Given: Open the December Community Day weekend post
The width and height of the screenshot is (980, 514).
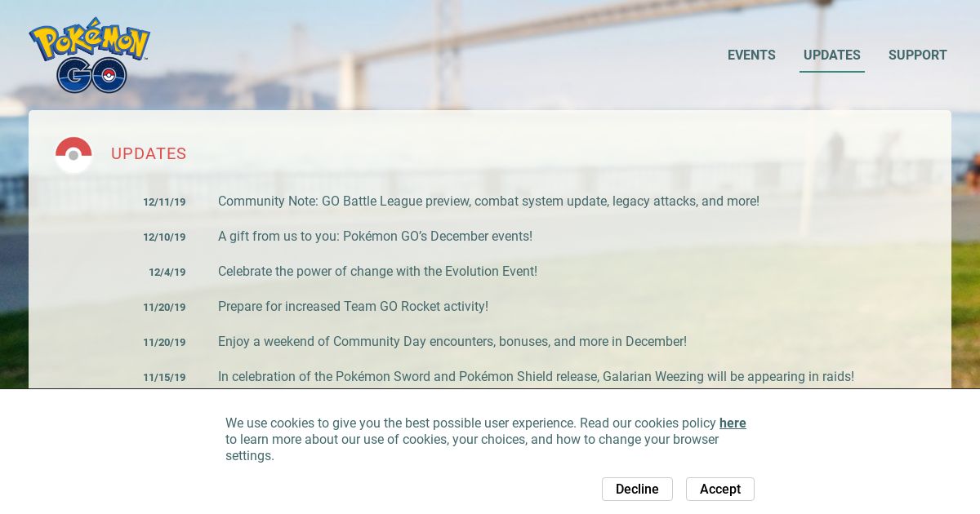Looking at the screenshot, I should click(x=452, y=341).
